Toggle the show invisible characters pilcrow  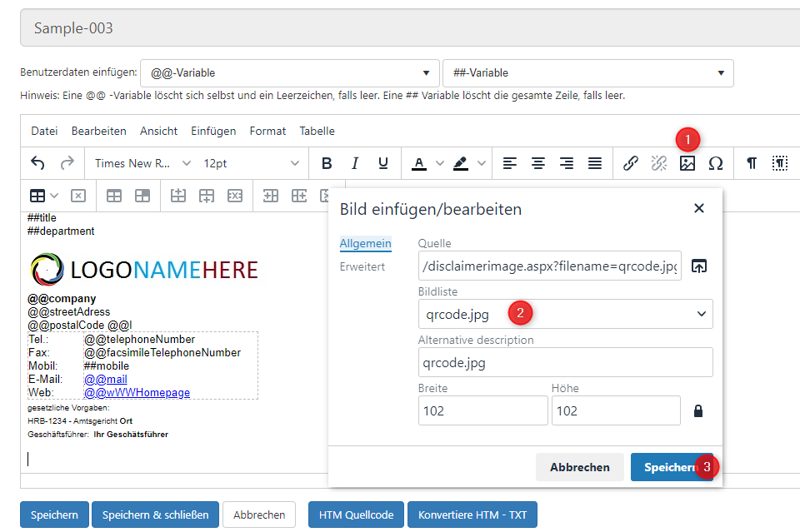pyautogui.click(x=752, y=163)
